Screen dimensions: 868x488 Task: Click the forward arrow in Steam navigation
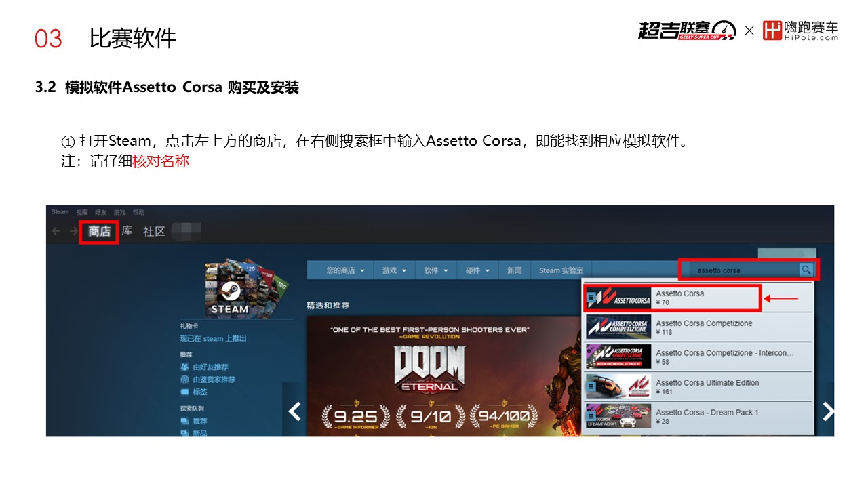[73, 231]
